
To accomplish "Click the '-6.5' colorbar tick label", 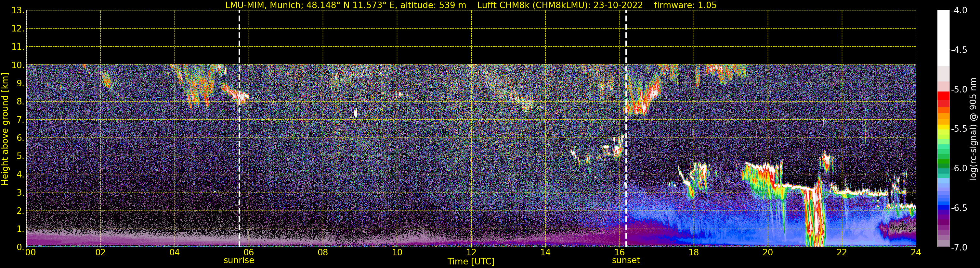I will click(959, 208).
